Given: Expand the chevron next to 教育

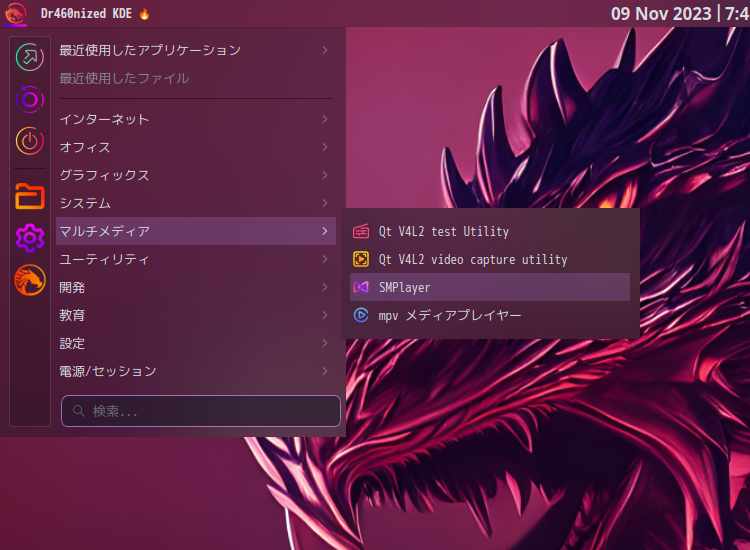Looking at the screenshot, I should click(325, 315).
